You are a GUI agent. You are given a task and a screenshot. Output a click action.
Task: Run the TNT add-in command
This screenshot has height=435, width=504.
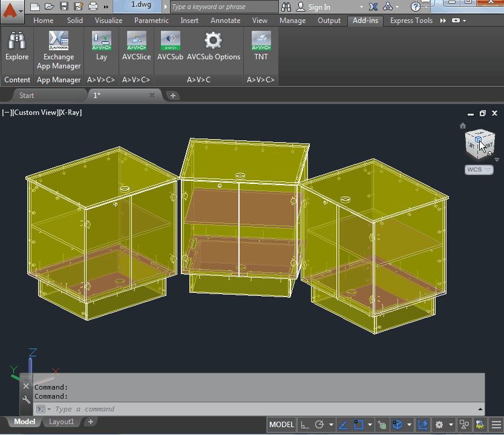[x=261, y=47]
